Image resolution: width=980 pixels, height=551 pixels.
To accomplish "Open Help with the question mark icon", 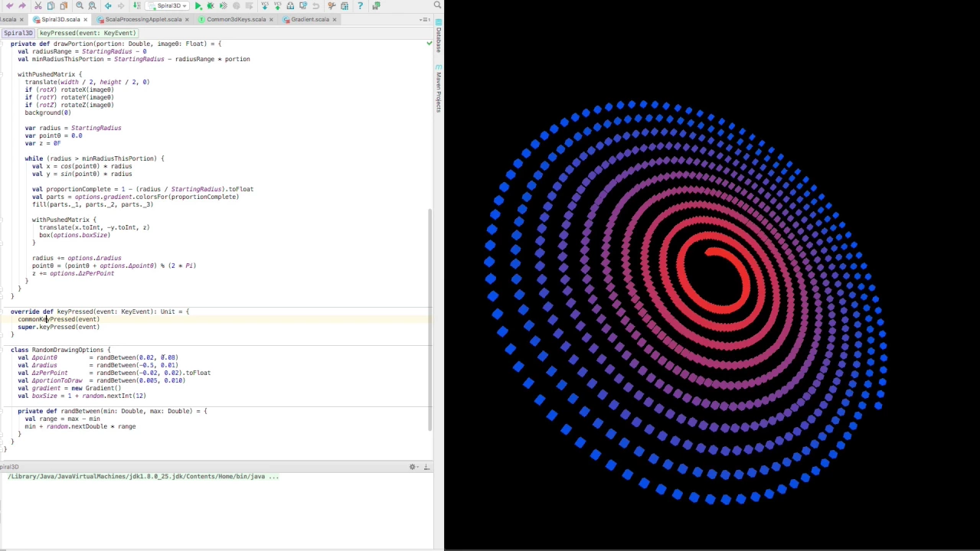I will [x=361, y=5].
